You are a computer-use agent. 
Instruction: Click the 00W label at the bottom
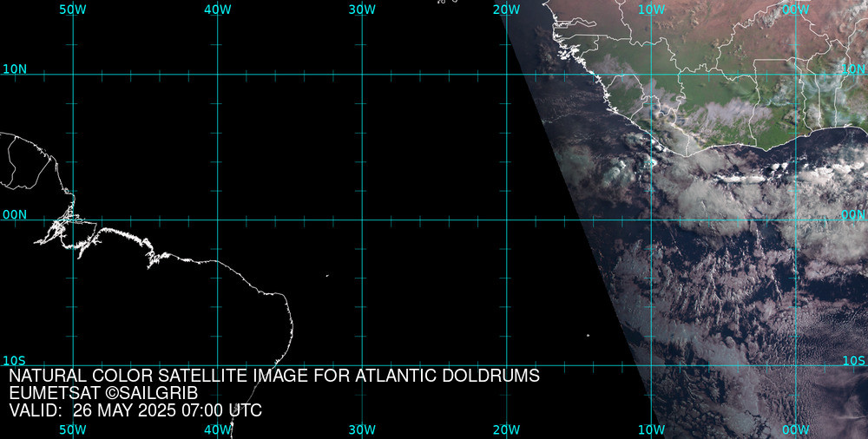pyautogui.click(x=796, y=430)
